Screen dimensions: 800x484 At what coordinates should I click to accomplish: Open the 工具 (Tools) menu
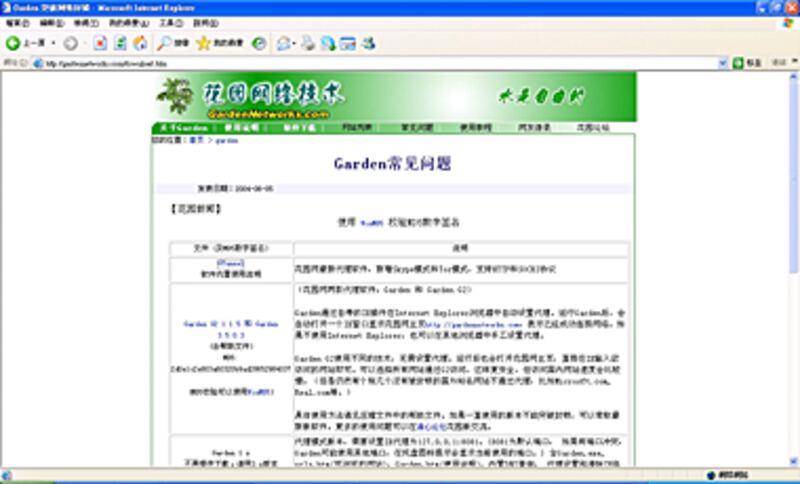(x=171, y=23)
